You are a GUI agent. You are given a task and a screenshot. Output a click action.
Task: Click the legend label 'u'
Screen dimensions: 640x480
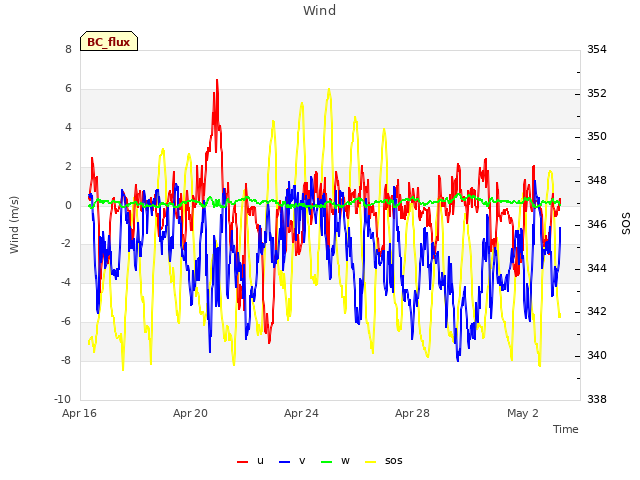260,461
